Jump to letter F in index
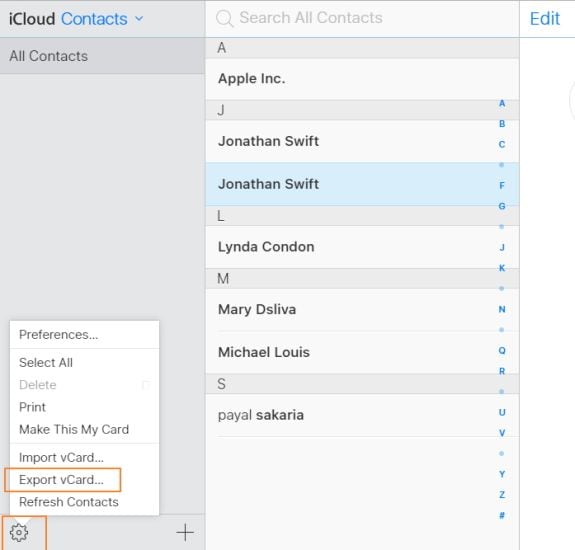The width and height of the screenshot is (575, 550). tap(502, 186)
